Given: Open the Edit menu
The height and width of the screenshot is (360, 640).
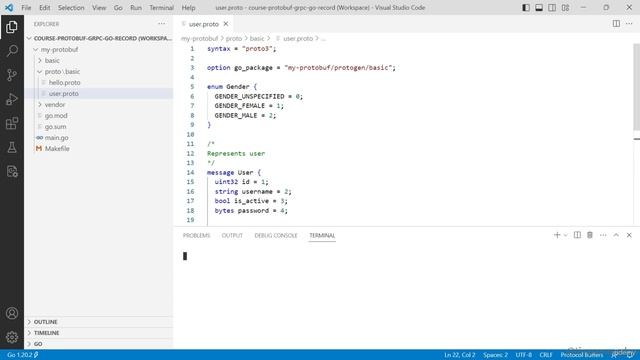Looking at the screenshot, I should (44, 7).
